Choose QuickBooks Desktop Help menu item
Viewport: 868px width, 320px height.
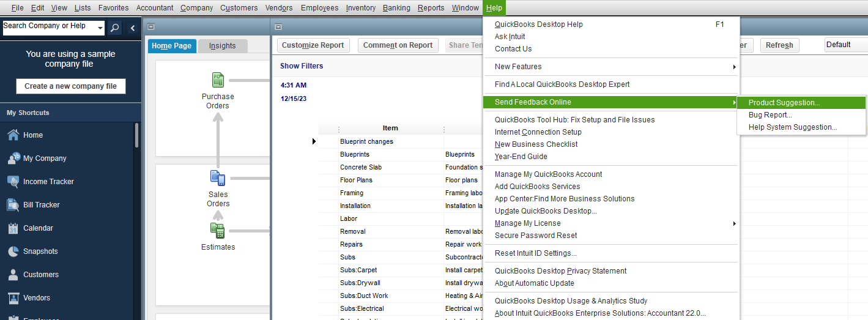pyautogui.click(x=611, y=24)
